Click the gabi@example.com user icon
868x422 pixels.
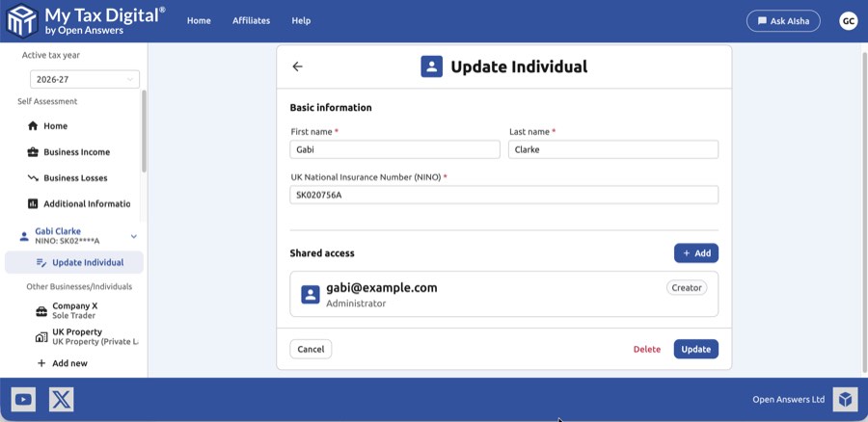coord(311,294)
